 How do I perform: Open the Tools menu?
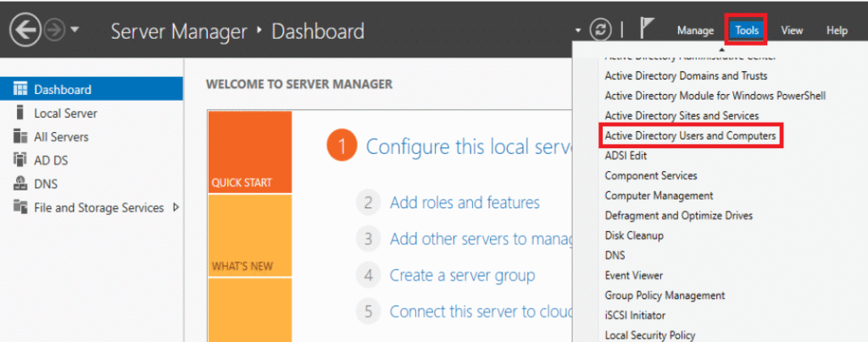tap(747, 31)
